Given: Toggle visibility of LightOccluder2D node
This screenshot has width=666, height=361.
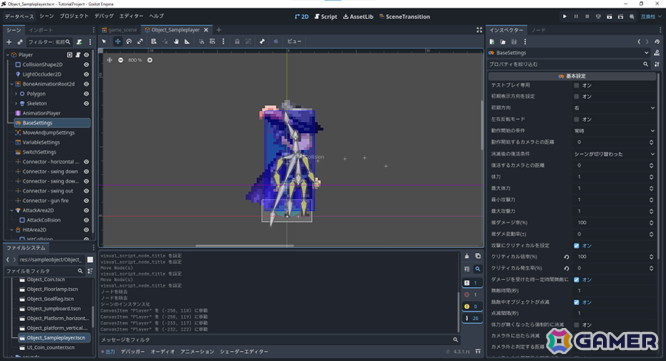Looking at the screenshot, I should 86,74.
